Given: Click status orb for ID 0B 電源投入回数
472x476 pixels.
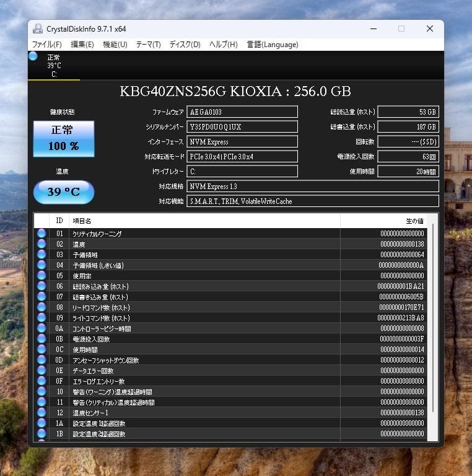Looking at the screenshot, I should [42, 338].
